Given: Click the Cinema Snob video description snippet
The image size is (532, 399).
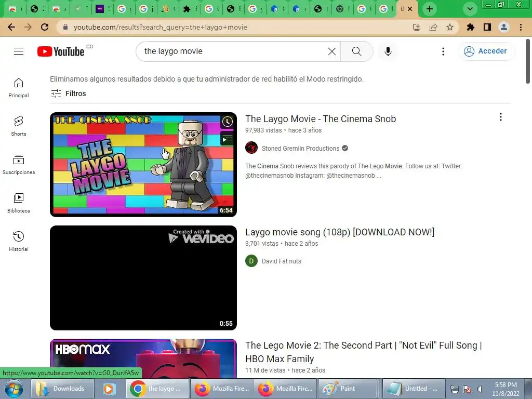Looking at the screenshot, I should (x=353, y=170).
